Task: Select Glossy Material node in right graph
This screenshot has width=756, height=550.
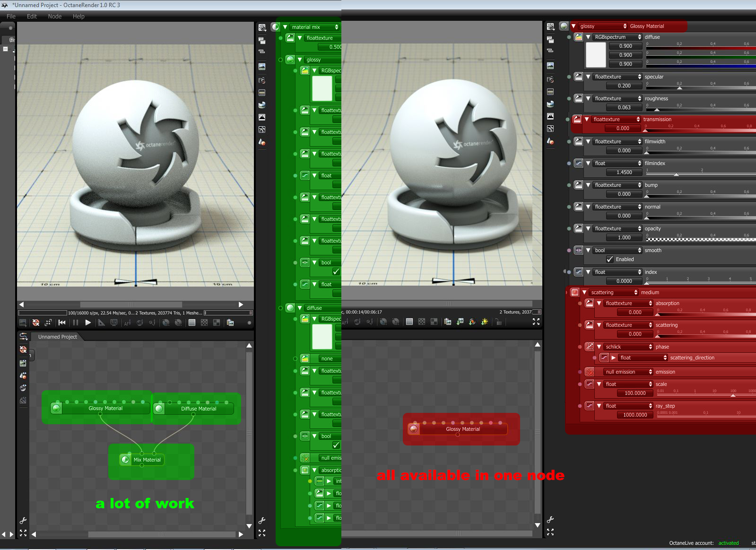Action: tap(458, 429)
